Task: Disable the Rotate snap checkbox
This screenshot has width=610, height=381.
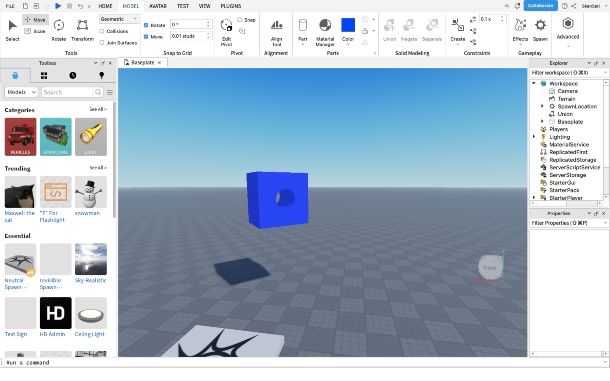Action: tap(146, 25)
